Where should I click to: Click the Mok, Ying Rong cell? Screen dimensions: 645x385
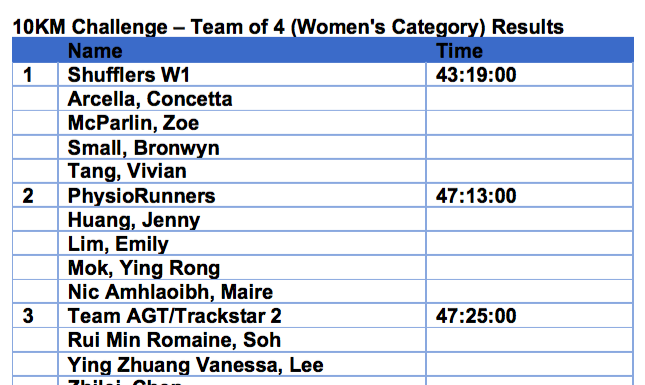(242, 268)
